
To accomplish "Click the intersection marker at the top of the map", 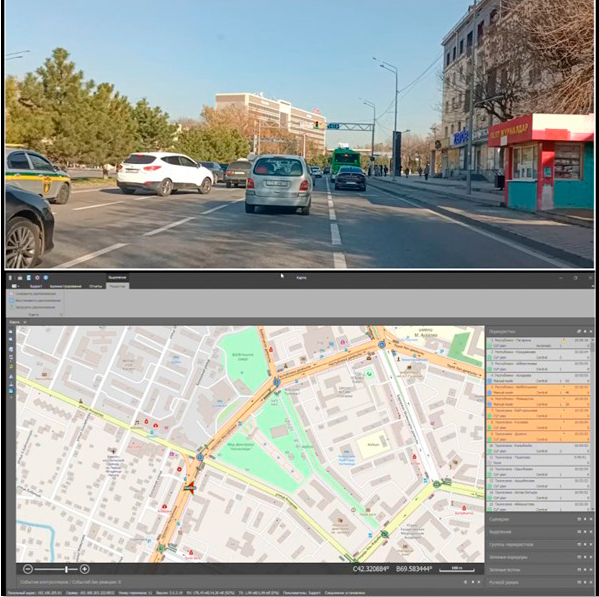I will tap(382, 345).
